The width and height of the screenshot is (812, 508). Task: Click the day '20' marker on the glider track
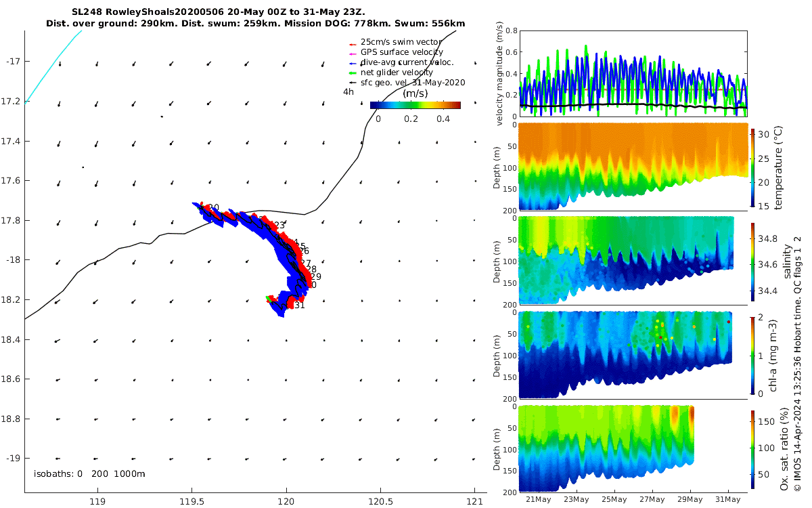pyautogui.click(x=214, y=208)
